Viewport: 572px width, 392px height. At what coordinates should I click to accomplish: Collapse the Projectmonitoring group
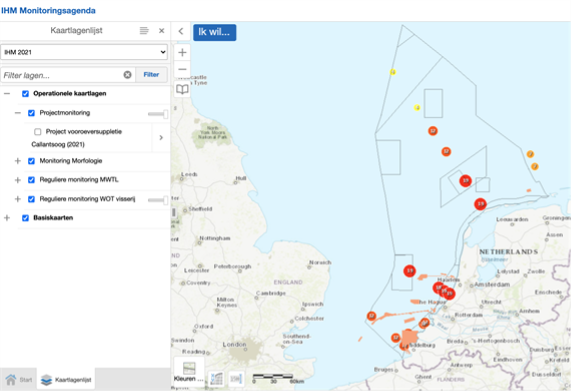tap(18, 113)
